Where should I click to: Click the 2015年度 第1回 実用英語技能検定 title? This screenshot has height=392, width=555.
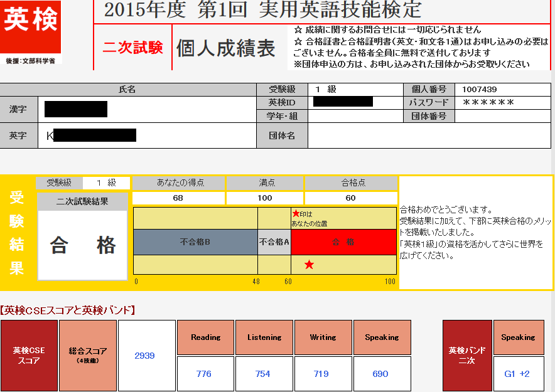coord(262,9)
